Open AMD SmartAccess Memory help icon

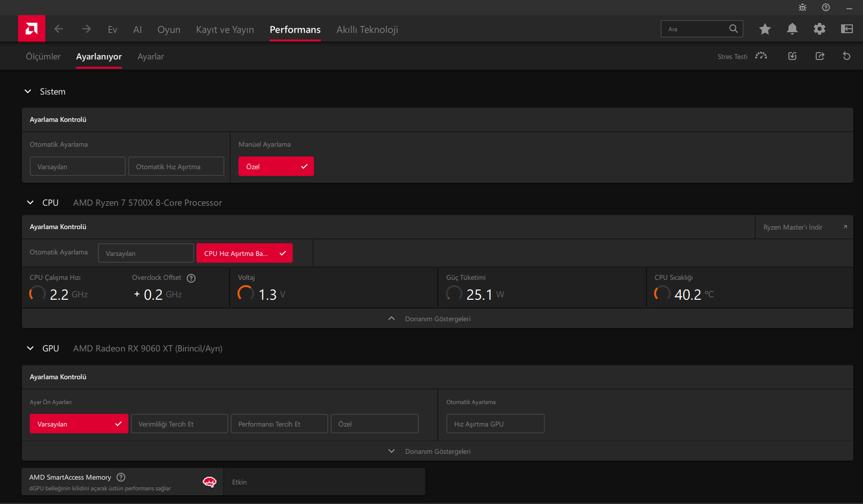point(121,477)
